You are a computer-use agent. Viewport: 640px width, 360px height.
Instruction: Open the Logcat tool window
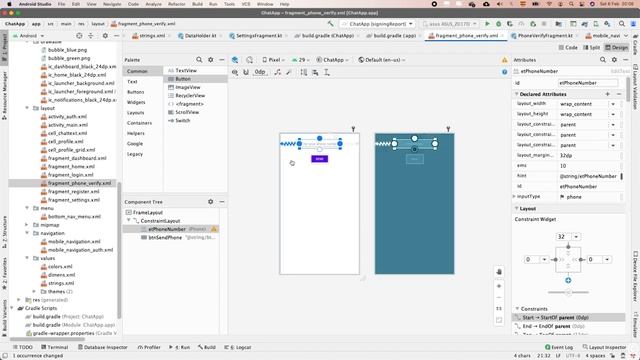click(x=238, y=347)
